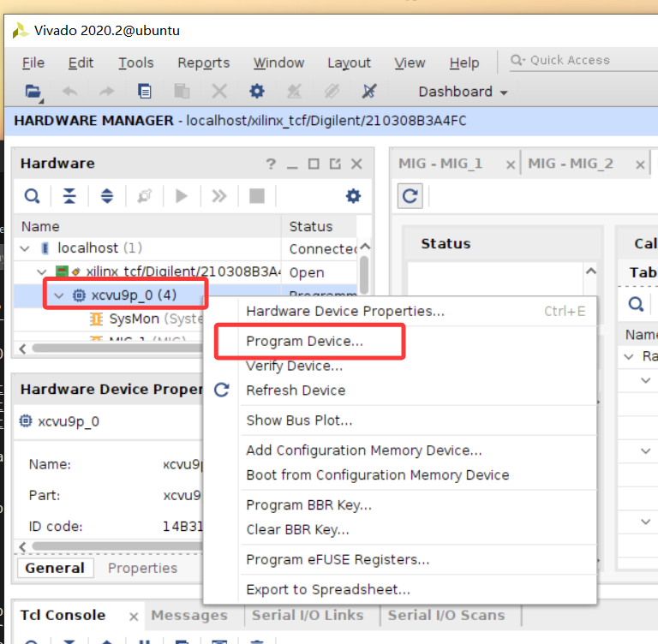This screenshot has width=658, height=644.
Task: Search in the Hardware panel
Action: click(33, 196)
